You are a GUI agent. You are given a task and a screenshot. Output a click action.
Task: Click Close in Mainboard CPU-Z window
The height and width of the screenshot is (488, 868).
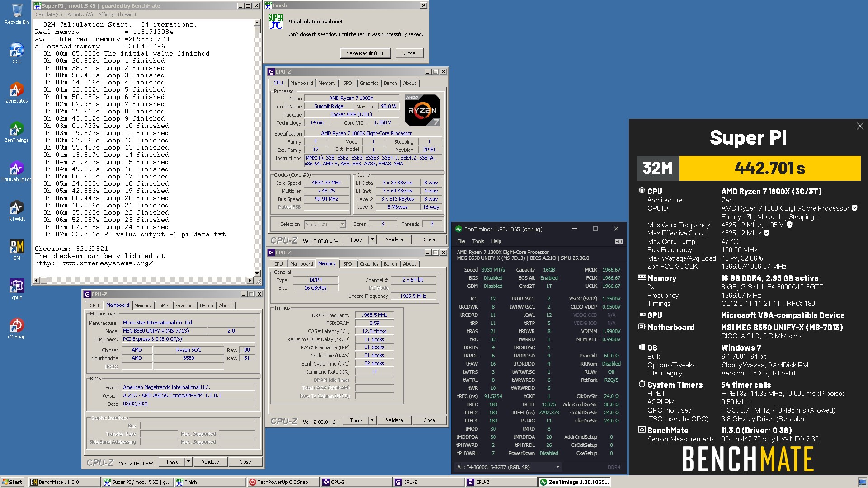[245, 462]
